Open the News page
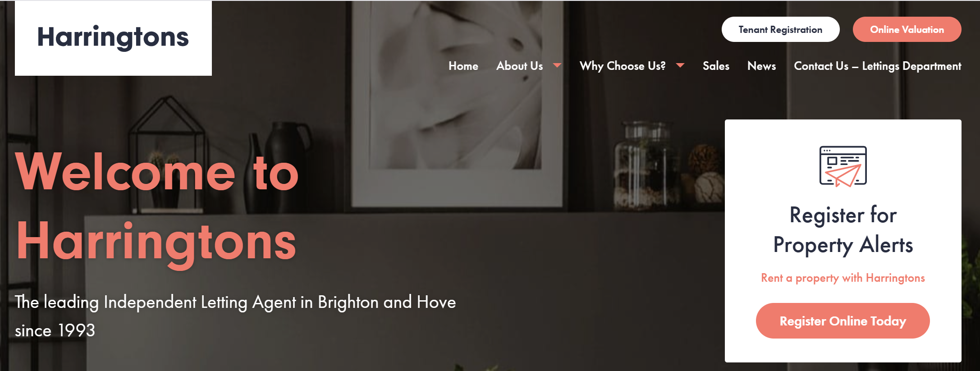 click(x=762, y=66)
